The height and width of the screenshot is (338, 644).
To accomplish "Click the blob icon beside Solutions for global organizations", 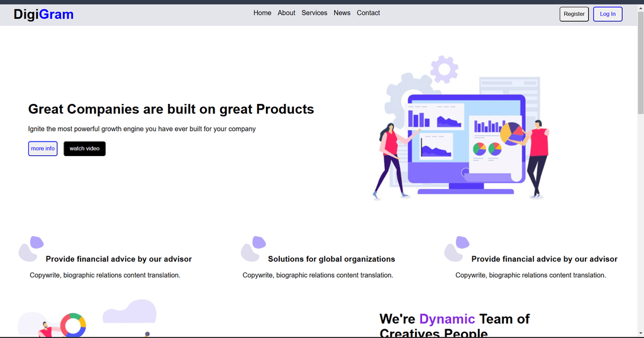I will point(253,249).
